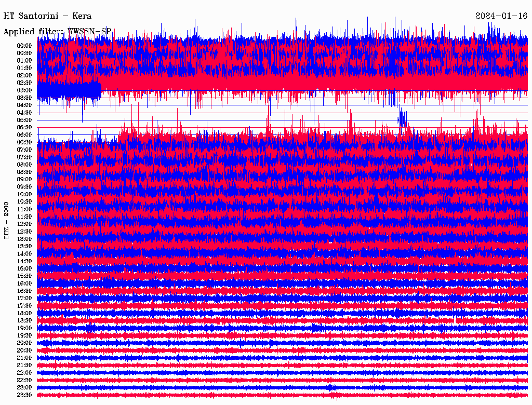532x405 pixels.
Task: Click the 00:00 time label
Action: pos(24,46)
